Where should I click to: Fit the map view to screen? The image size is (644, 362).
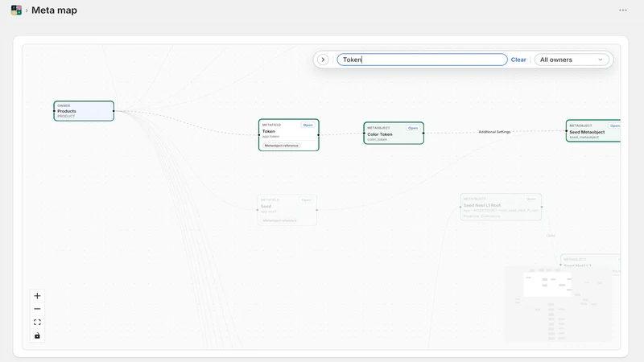click(37, 323)
